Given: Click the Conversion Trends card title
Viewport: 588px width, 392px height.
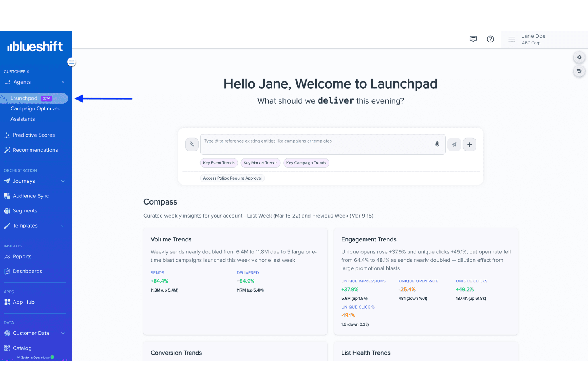Looking at the screenshot, I should 176,353.
